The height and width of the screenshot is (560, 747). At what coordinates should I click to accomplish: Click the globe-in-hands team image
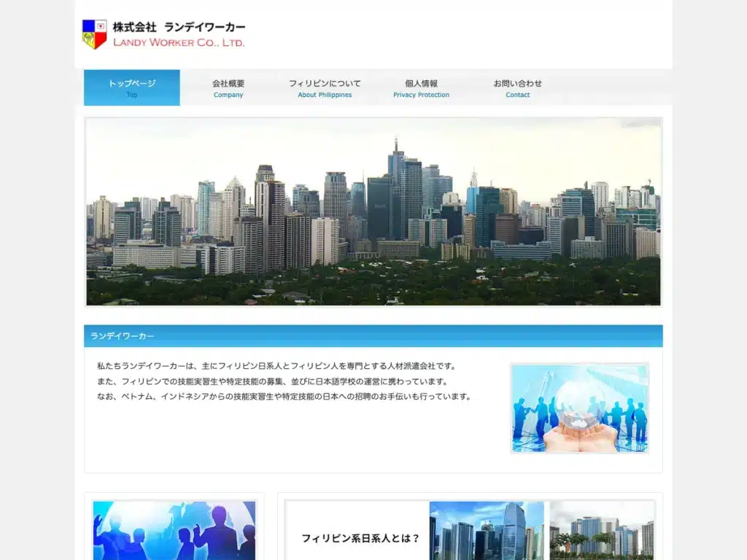[x=579, y=408]
